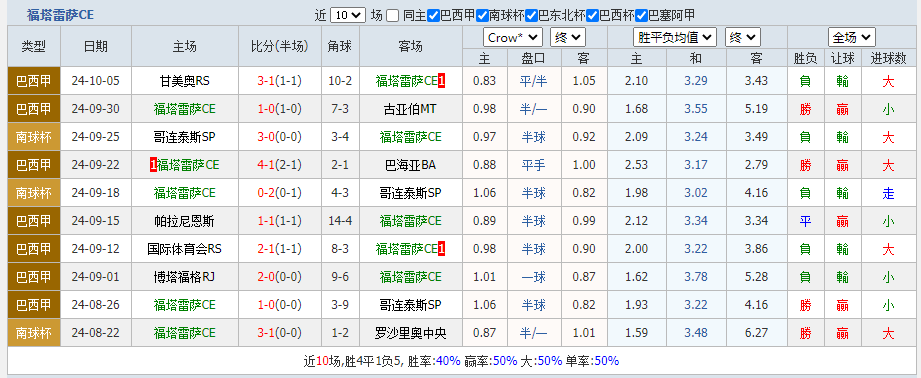Click 巴海亚BA away team
The image size is (921, 378).
(x=410, y=165)
